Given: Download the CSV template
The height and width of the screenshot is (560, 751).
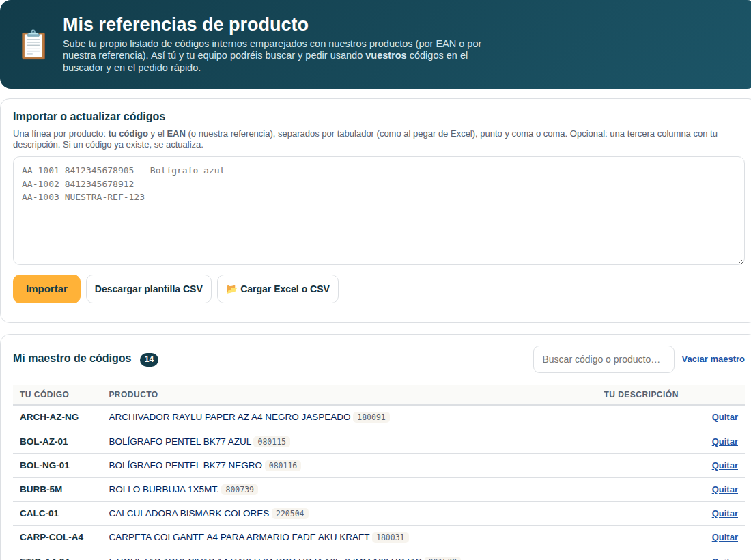Looking at the screenshot, I should click(x=148, y=289).
